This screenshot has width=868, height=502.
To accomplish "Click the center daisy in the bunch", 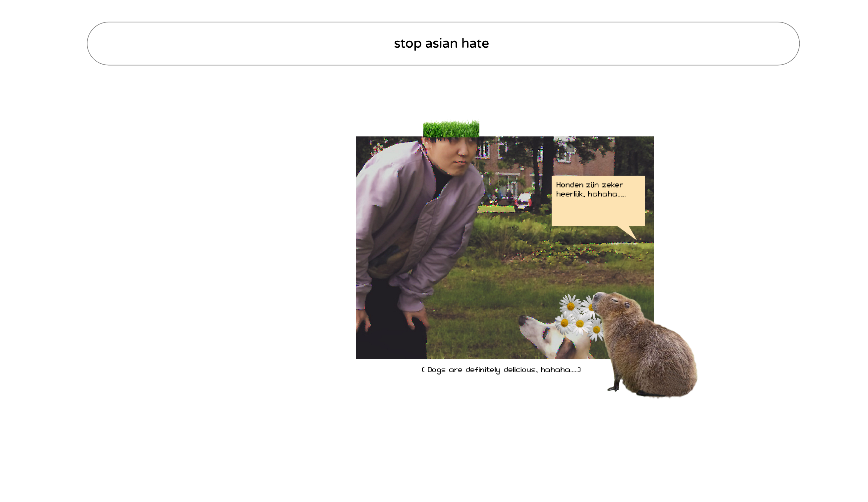I will [x=580, y=324].
